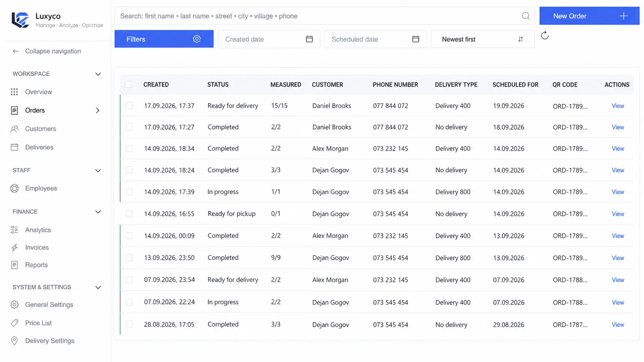644x362 pixels.
Task: Toggle the select-all checkbox in table header
Action: [128, 84]
